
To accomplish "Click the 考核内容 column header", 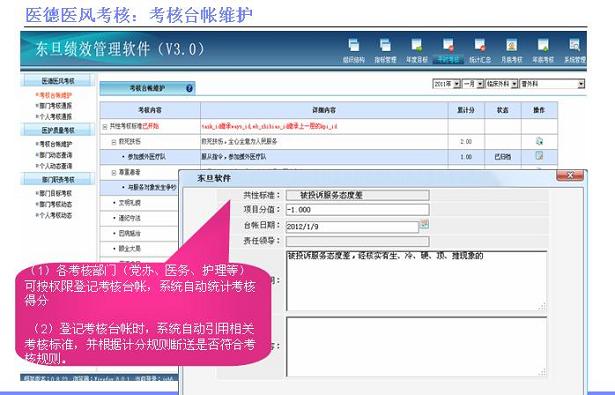I will [150, 110].
